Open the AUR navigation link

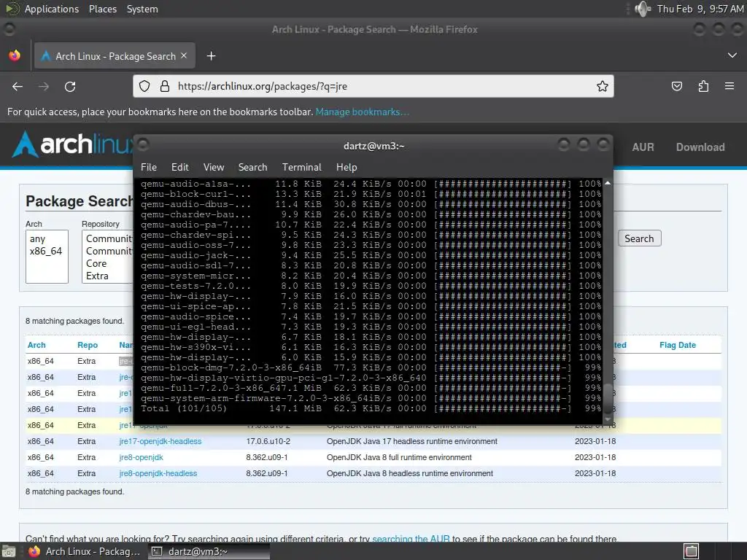pos(643,147)
